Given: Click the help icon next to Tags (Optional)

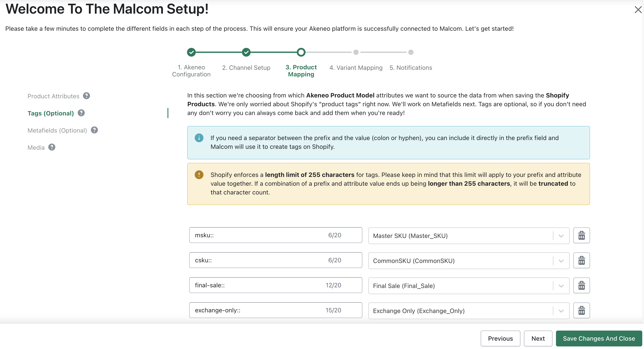Looking at the screenshot, I should (81, 113).
